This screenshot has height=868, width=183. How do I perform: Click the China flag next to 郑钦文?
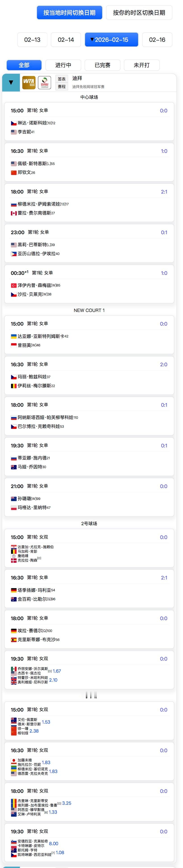14,173
